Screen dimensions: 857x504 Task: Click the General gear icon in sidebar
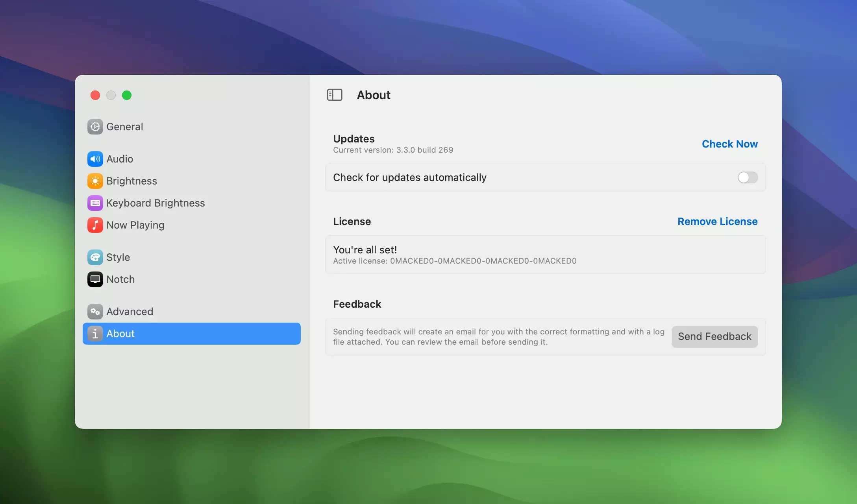pyautogui.click(x=95, y=127)
